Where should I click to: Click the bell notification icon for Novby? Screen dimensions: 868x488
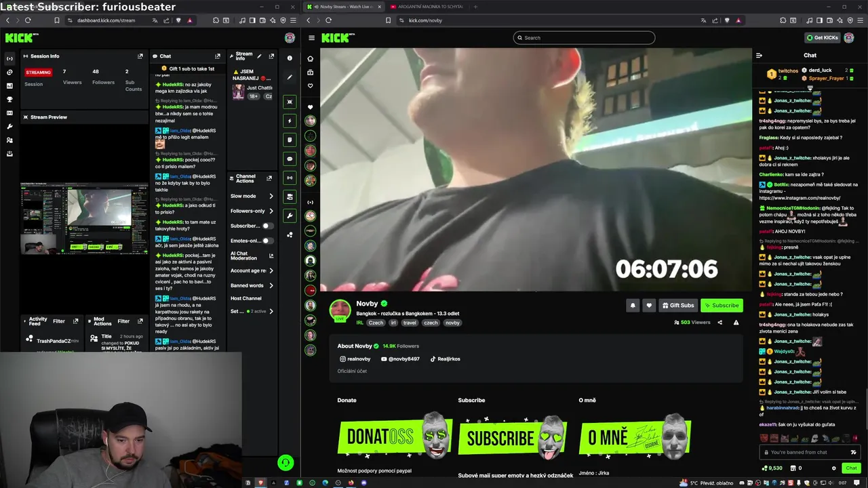pyautogui.click(x=633, y=305)
